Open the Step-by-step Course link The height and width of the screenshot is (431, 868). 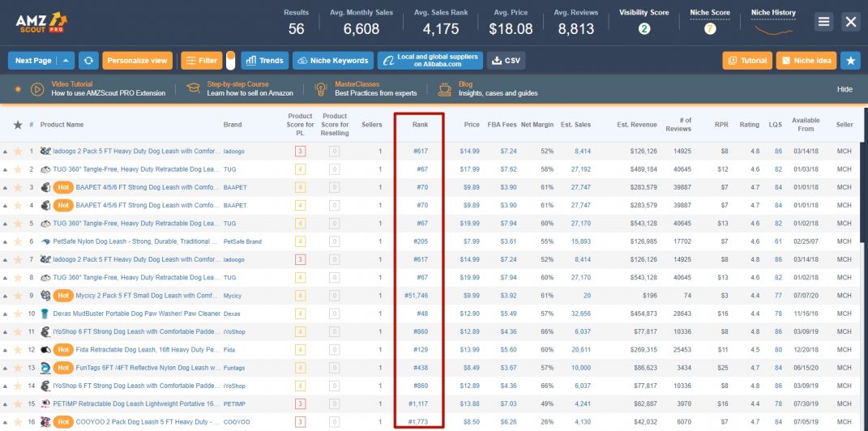pyautogui.click(x=238, y=84)
